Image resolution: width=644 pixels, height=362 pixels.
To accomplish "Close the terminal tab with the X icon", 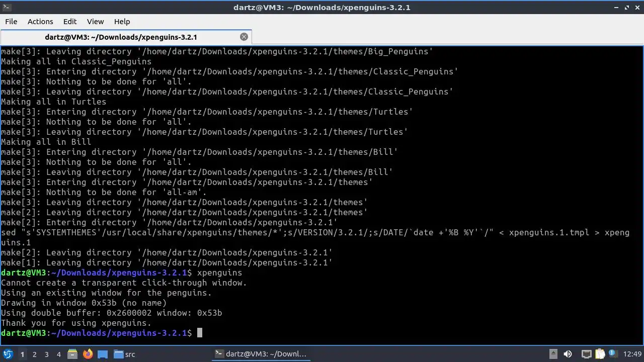I will point(244,37).
